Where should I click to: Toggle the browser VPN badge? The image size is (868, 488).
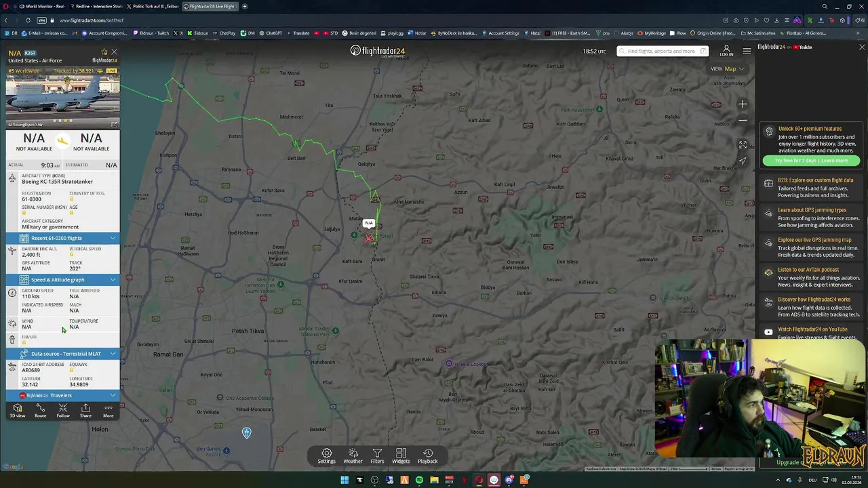point(42,20)
